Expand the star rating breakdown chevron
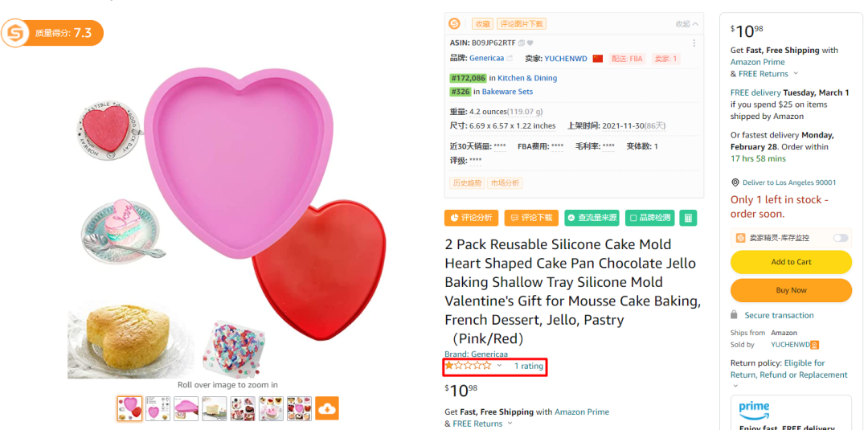Viewport: 868px width, 430px height. click(499, 366)
